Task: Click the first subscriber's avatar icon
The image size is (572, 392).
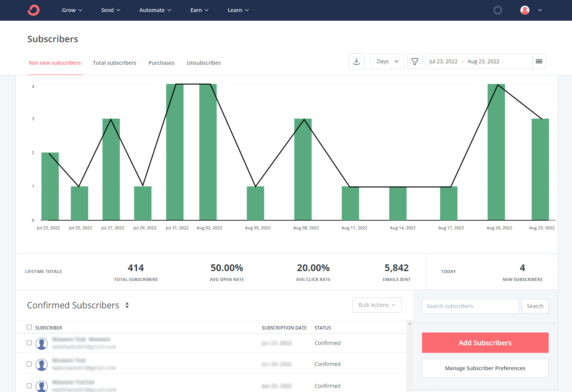Action: (x=41, y=343)
